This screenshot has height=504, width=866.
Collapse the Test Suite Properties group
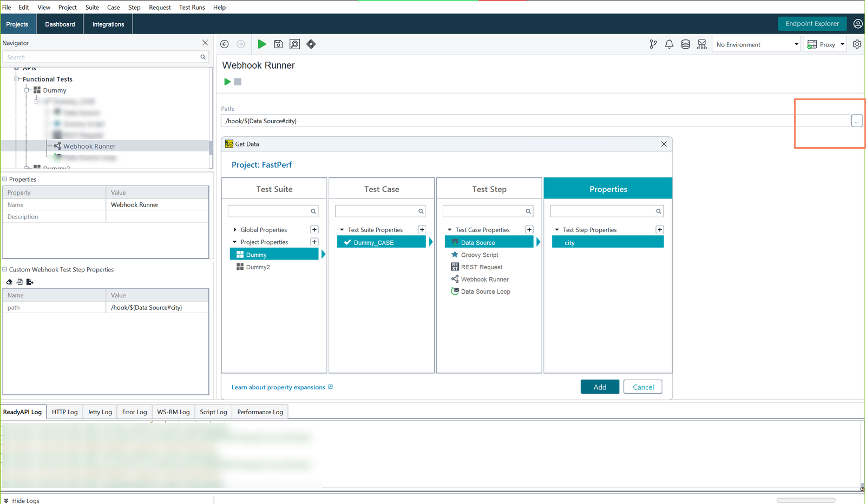tap(342, 229)
